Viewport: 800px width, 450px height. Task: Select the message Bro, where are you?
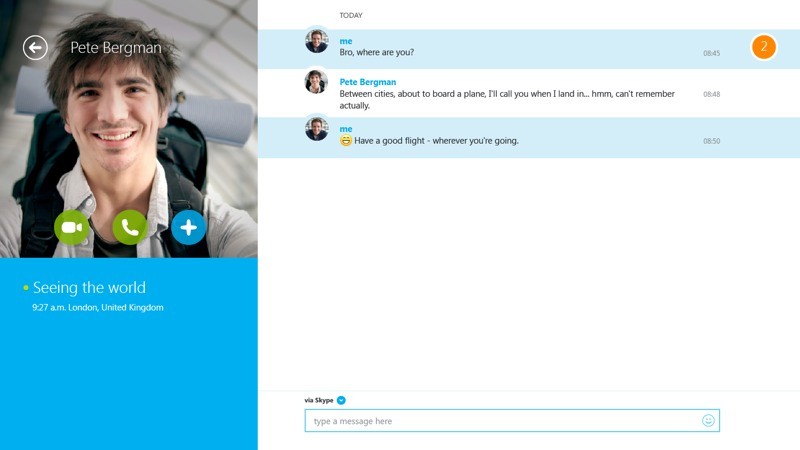click(377, 53)
